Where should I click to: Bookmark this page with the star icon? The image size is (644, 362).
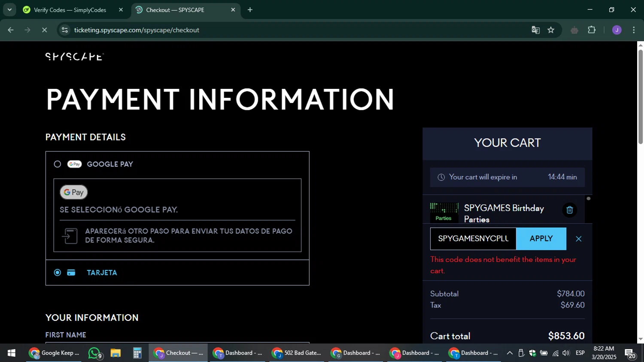(x=551, y=30)
